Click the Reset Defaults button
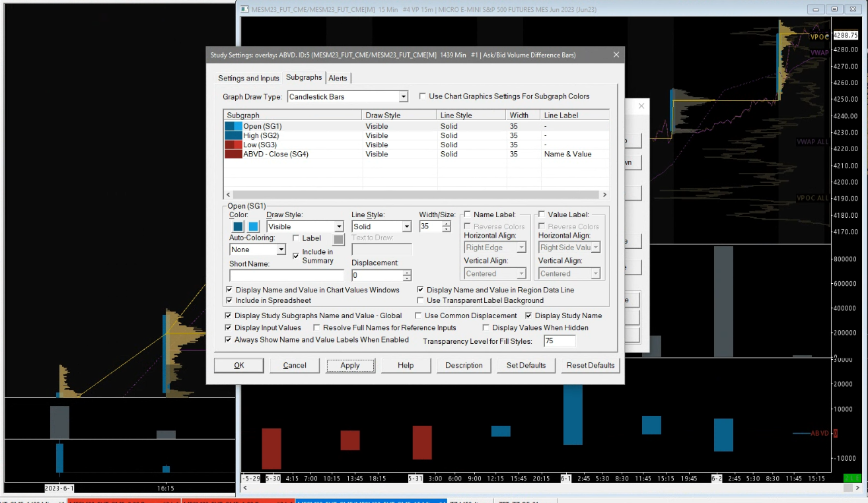This screenshot has height=503, width=868. [591, 365]
